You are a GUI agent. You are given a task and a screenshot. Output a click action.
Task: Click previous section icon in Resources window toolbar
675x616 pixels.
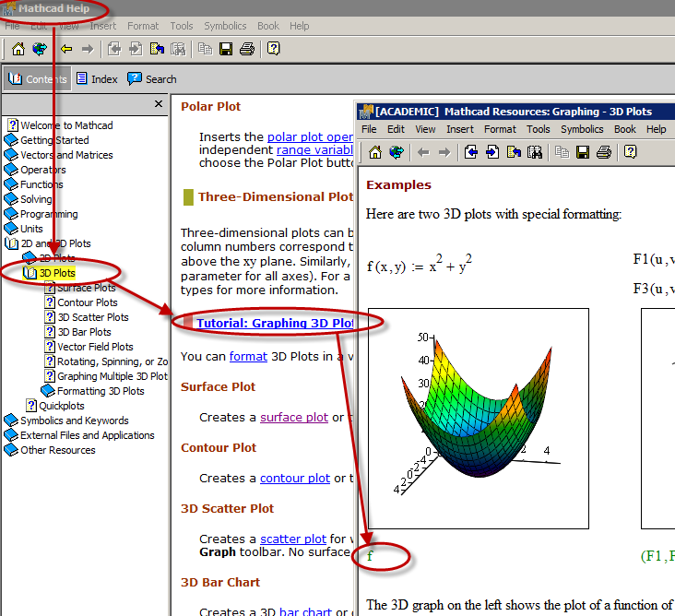(471, 152)
